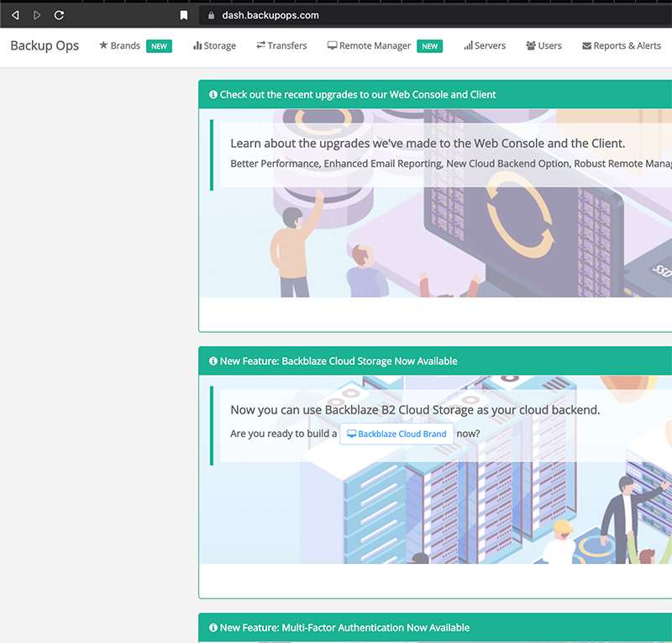The height and width of the screenshot is (643, 672).
Task: Click the exchange arrows icon beside Transfers
Action: click(260, 45)
